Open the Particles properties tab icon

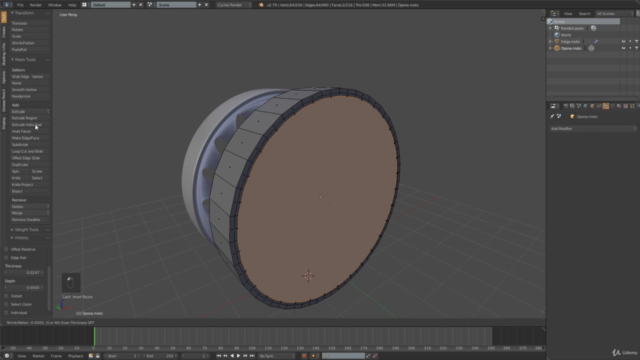point(632,106)
